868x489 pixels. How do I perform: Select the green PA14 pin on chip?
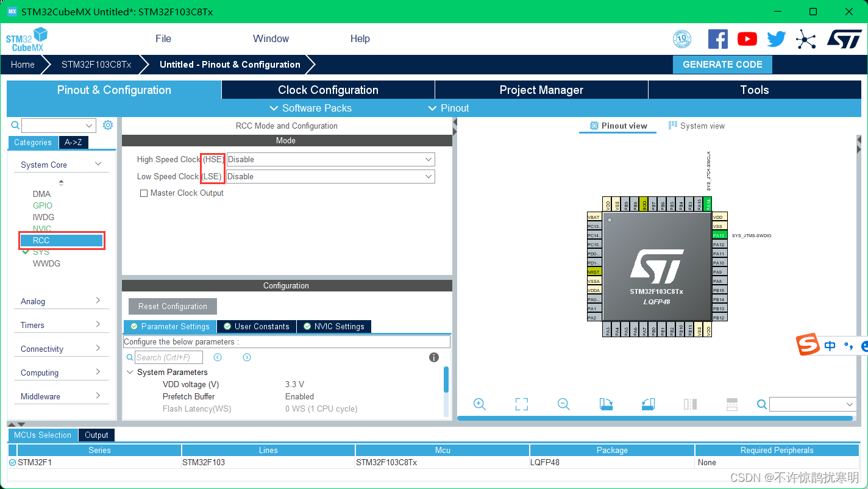708,205
